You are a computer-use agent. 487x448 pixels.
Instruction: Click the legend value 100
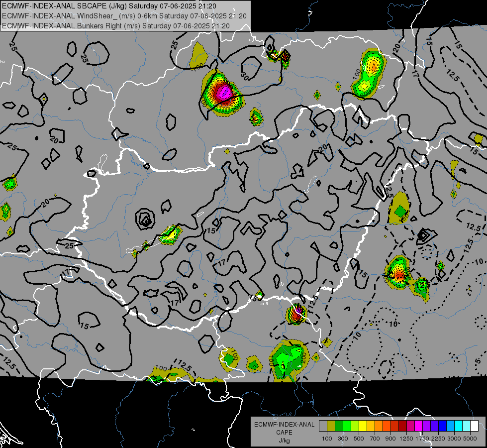(327, 439)
